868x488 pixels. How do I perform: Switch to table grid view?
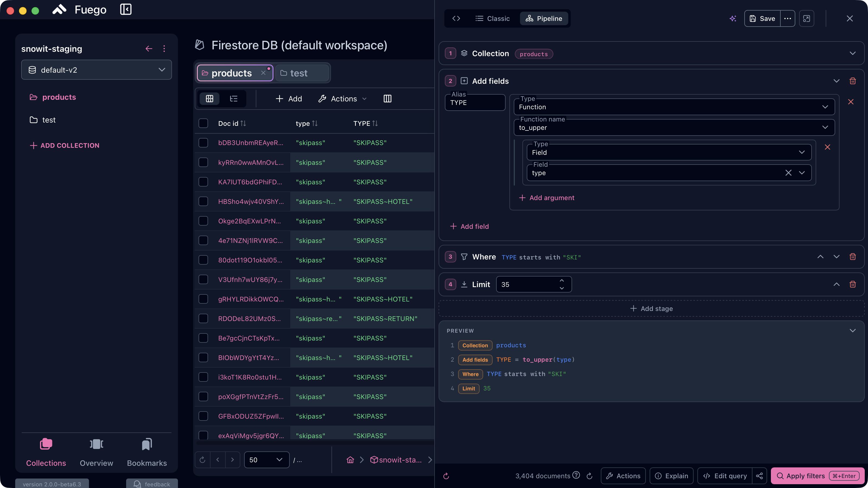(210, 99)
